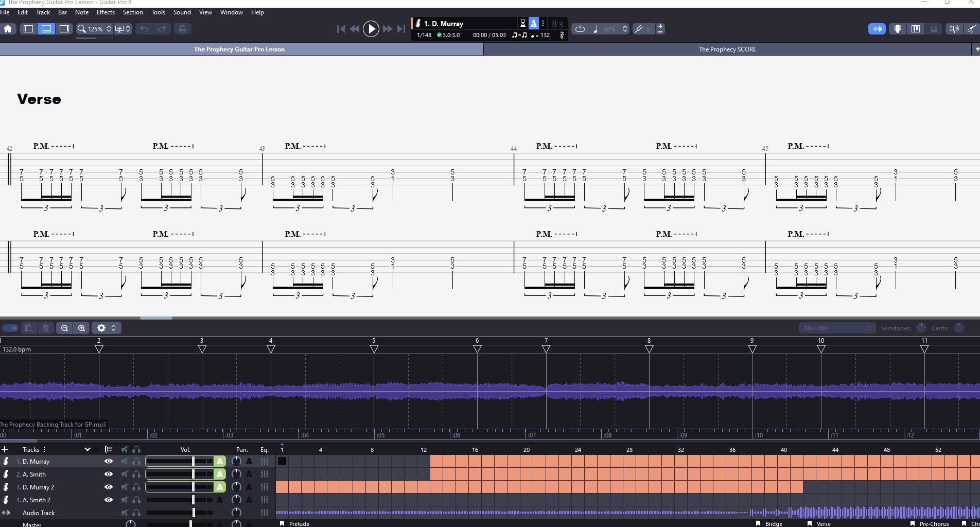This screenshot has width=980, height=527.
Task: Open the virtual keyboard view icon
Action: pos(916,29)
